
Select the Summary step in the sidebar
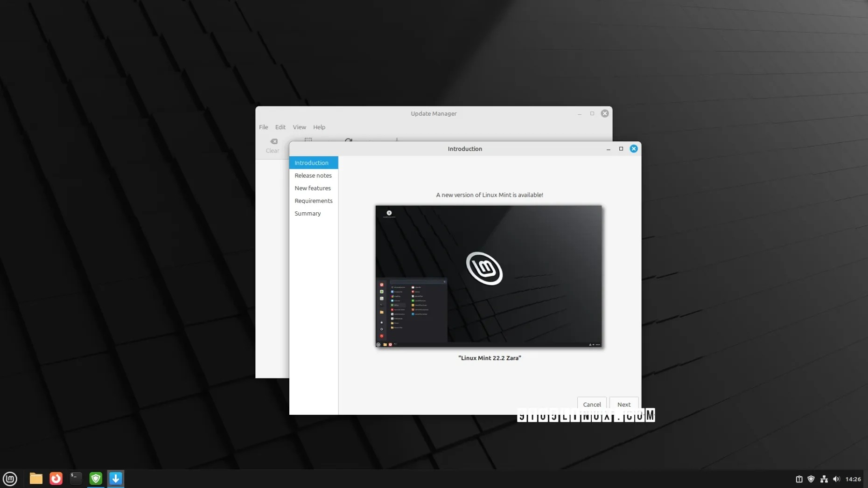(x=308, y=213)
